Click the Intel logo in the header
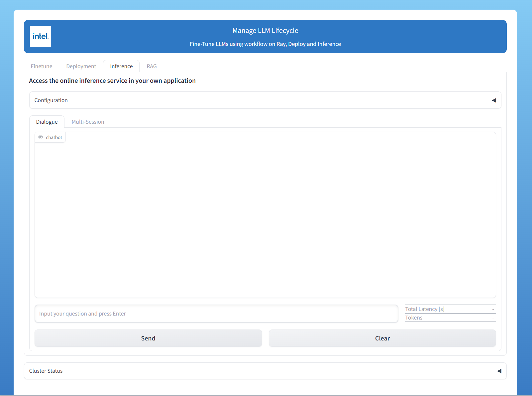The image size is (532, 396). 40,36
